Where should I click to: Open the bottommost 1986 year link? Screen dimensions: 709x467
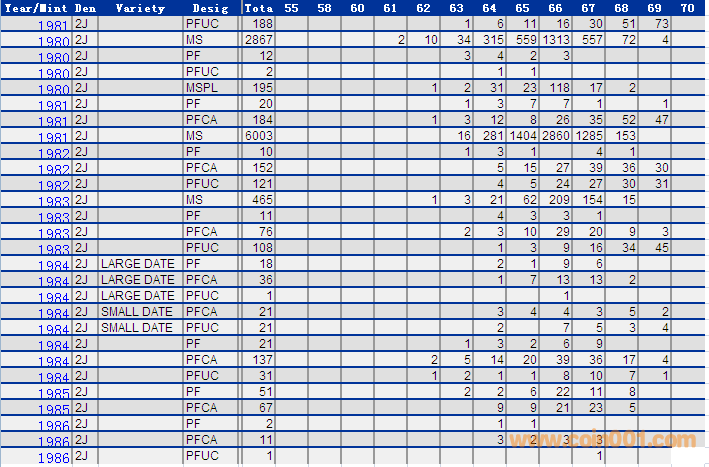53,458
